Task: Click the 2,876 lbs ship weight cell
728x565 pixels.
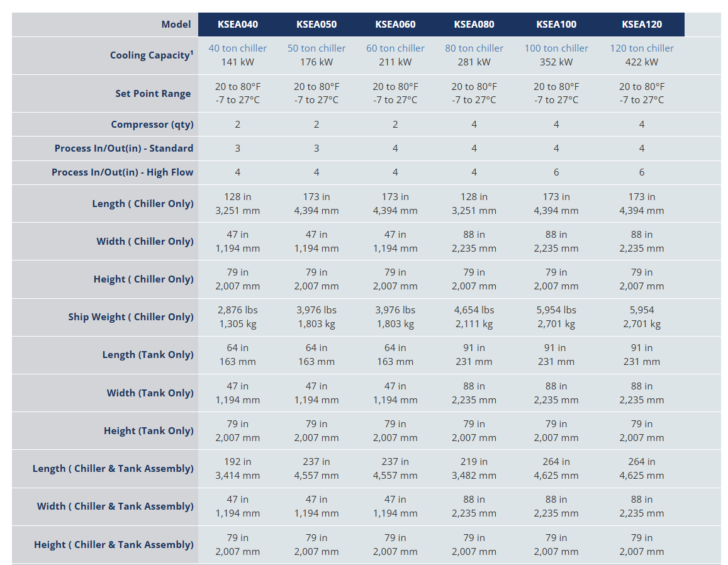Action: click(x=237, y=310)
